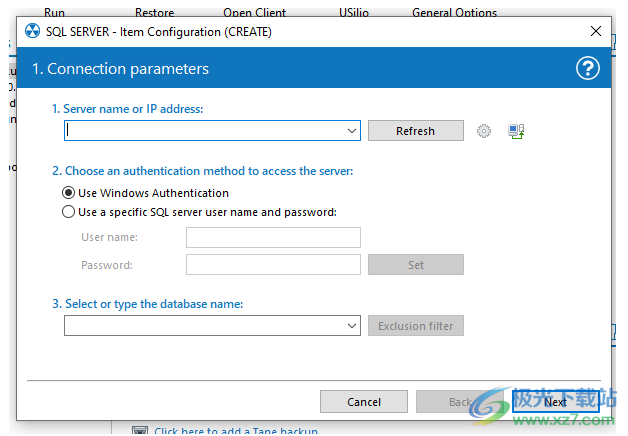
Task: Cancel the item configuration dialog
Action: coord(364,402)
